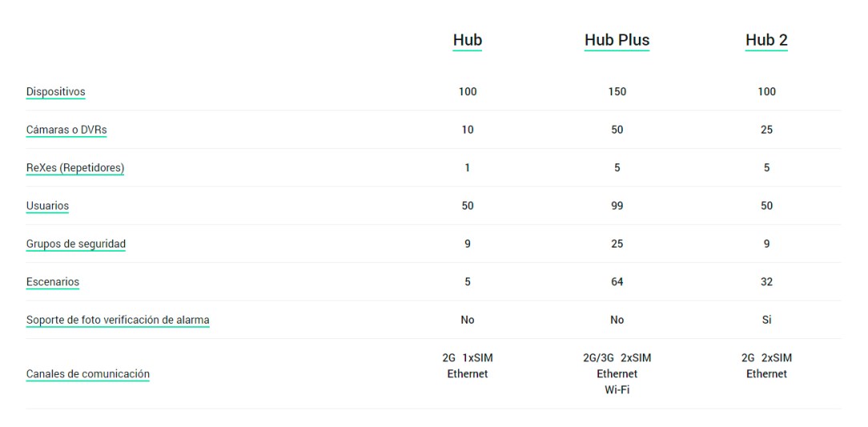The width and height of the screenshot is (868, 427).
Task: Click the Escenarios row label
Action: click(53, 282)
